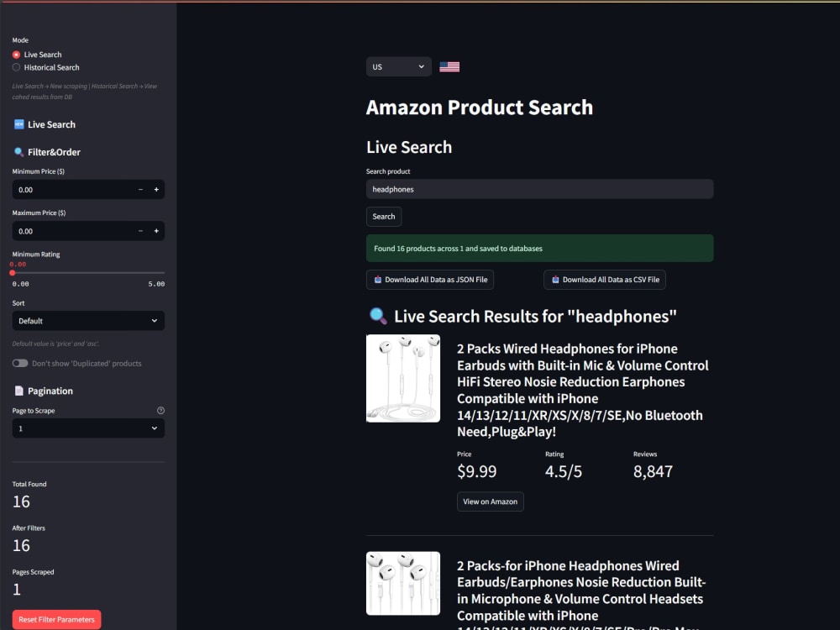Select the Live Search radio option
The height and width of the screenshot is (630, 840).
click(16, 55)
